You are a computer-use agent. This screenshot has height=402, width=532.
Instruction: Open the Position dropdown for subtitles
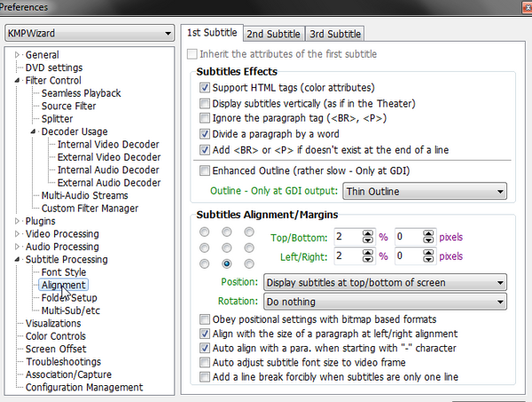coord(385,282)
